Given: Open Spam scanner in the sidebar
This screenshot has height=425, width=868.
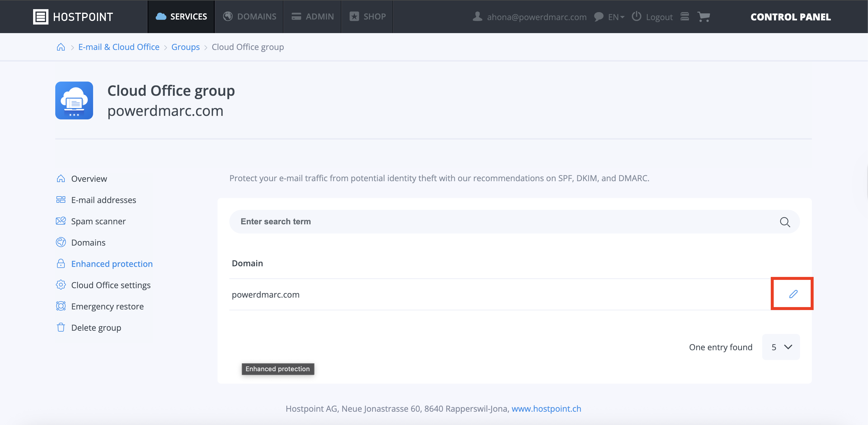Looking at the screenshot, I should pos(98,221).
